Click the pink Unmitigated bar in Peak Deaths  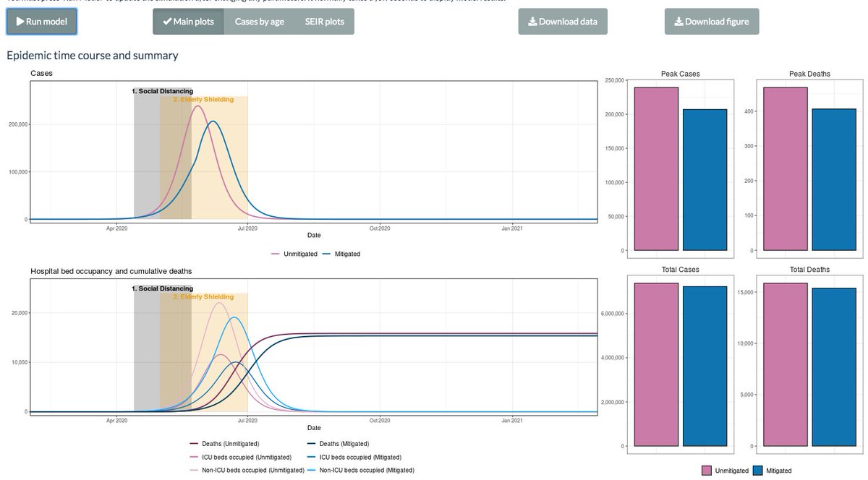786,168
